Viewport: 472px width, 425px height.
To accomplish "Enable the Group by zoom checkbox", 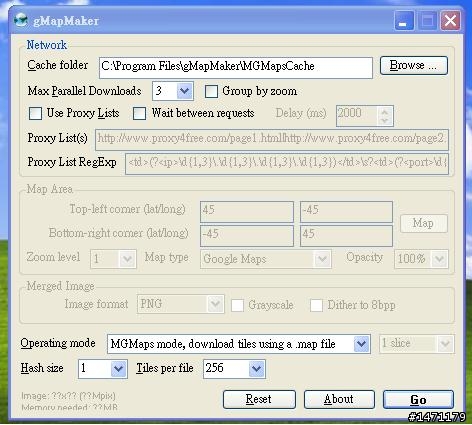I will (x=211, y=91).
